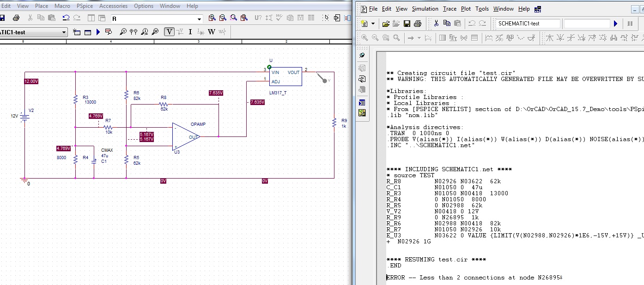644x285 pixels.
Task: Open Plot menu in PSpice window
Action: click(466, 9)
